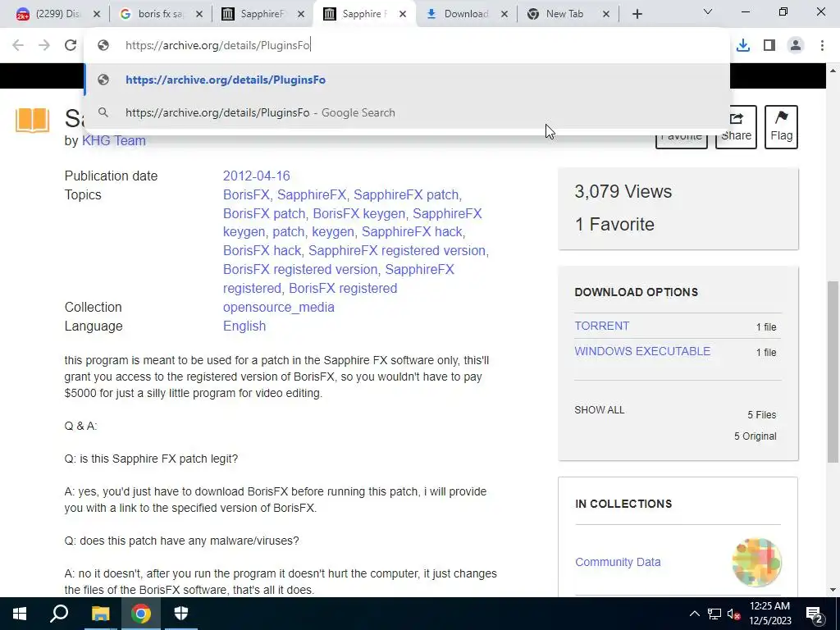Click the Chrome taskbar icon

(140, 614)
